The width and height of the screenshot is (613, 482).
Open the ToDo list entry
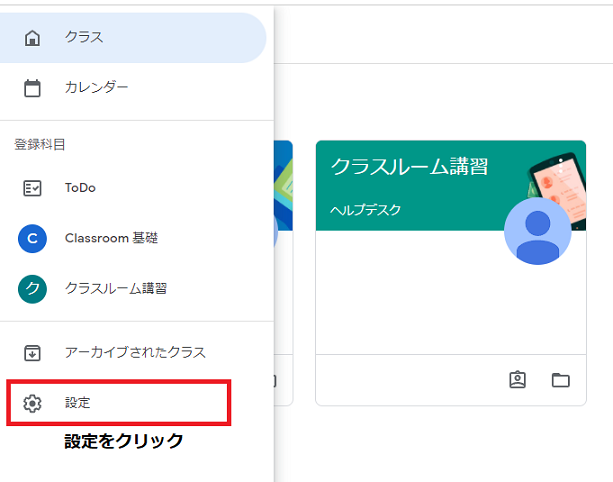(x=133, y=188)
